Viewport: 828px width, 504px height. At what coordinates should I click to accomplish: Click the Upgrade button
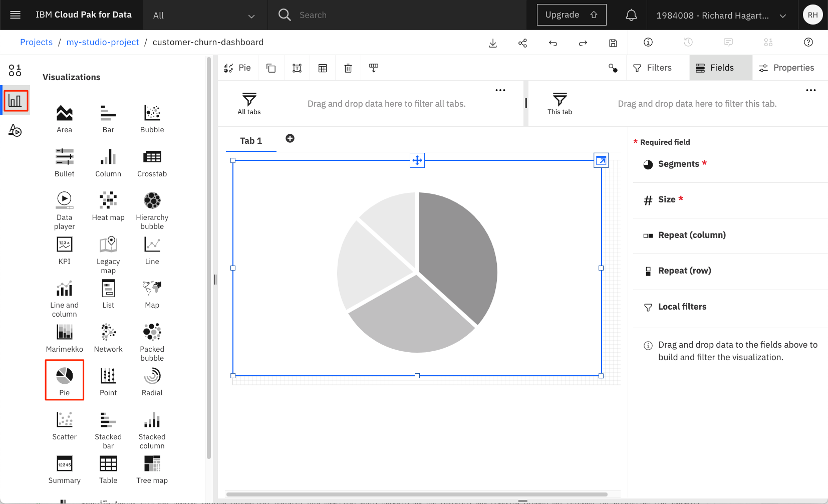[571, 15]
